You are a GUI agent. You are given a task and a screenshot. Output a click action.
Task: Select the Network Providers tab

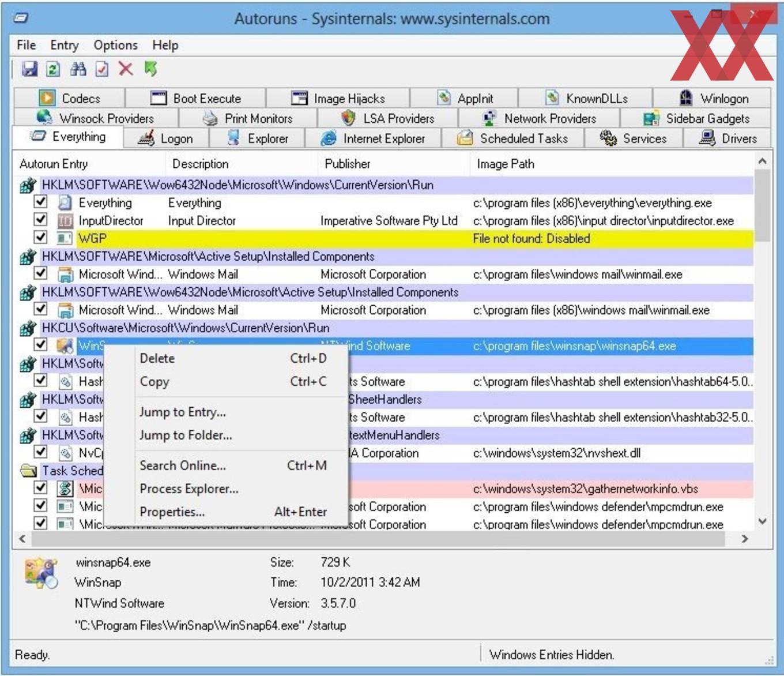pyautogui.click(x=539, y=118)
